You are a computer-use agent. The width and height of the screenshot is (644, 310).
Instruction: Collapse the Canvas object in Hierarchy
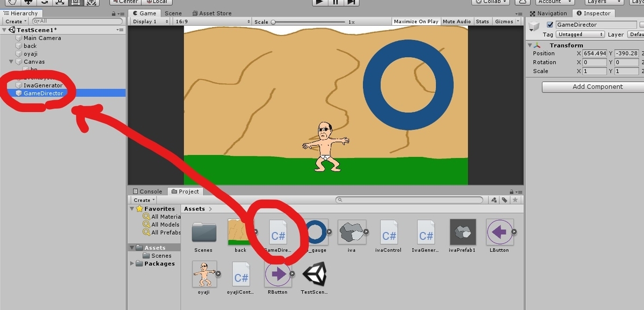pos(11,62)
